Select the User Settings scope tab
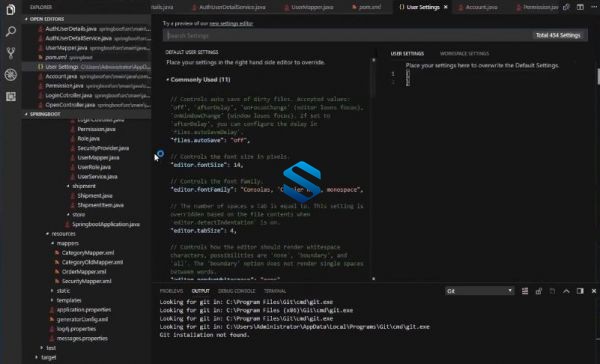The width and height of the screenshot is (600, 364). pyautogui.click(x=407, y=54)
